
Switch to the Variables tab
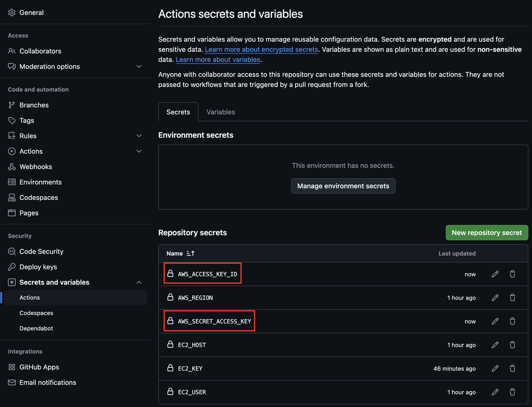click(x=220, y=112)
